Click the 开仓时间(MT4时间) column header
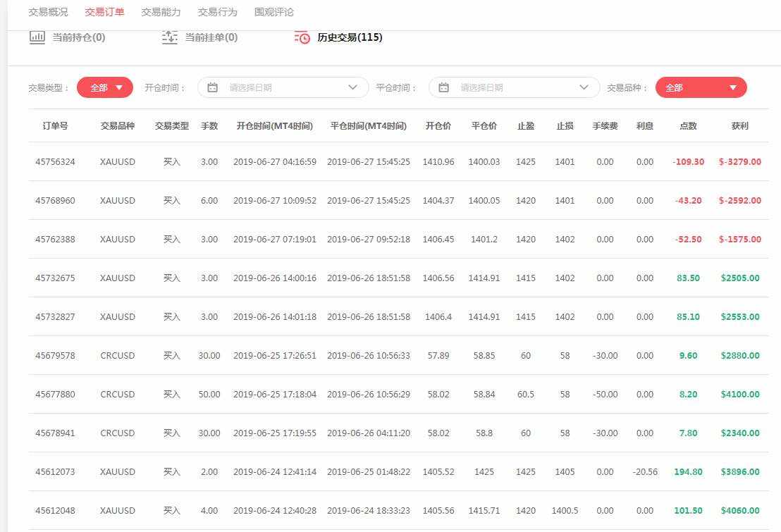 pyautogui.click(x=274, y=126)
